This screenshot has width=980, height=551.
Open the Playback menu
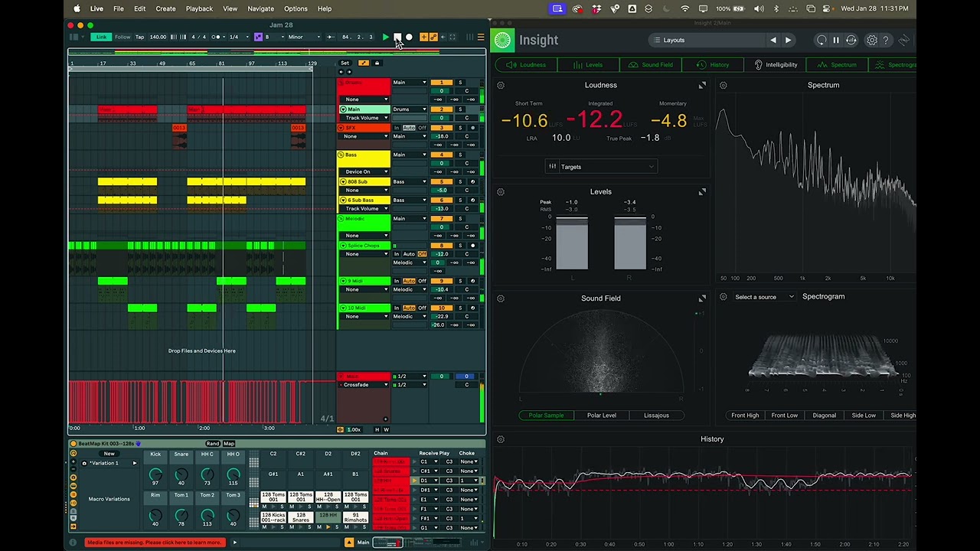(199, 8)
